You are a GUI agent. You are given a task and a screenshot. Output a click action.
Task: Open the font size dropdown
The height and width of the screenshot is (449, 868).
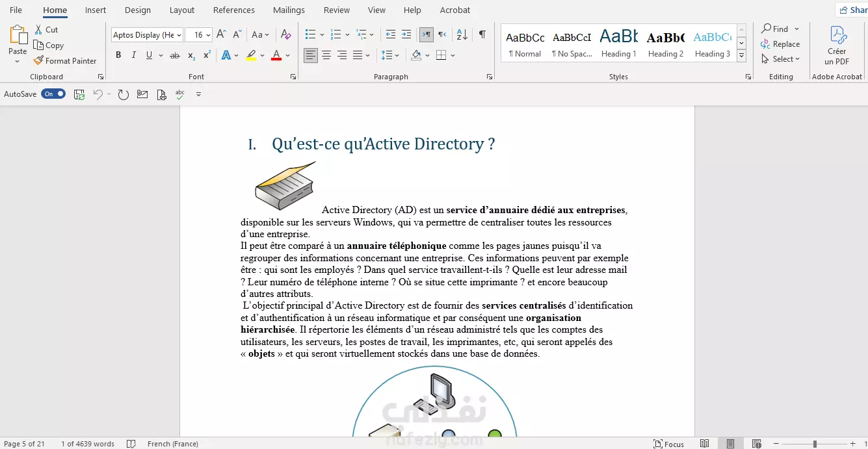[208, 35]
